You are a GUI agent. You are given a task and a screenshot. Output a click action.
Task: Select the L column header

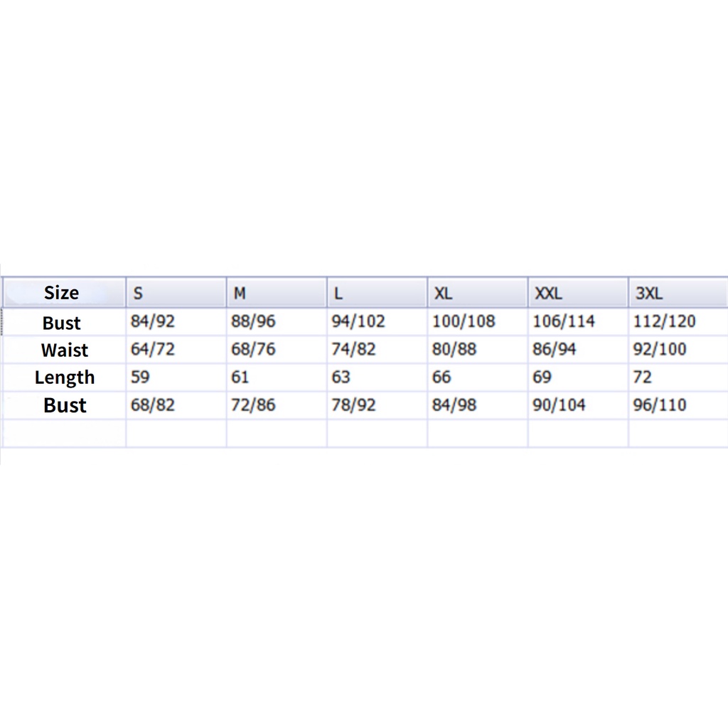(x=378, y=292)
